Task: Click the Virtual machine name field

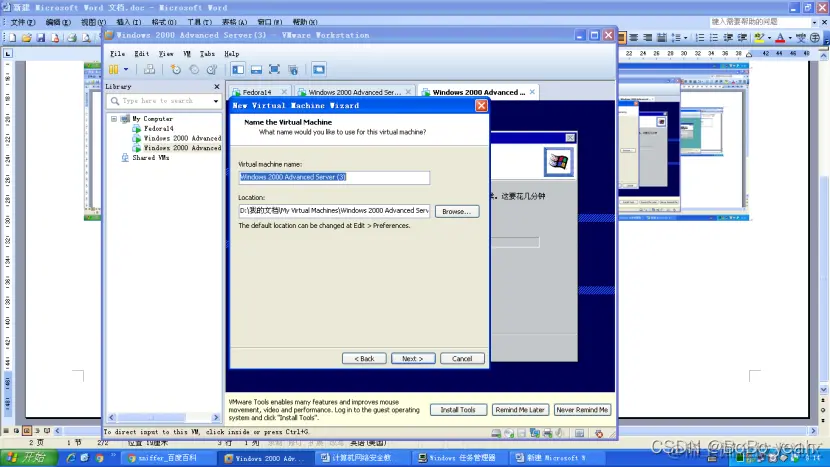Action: pos(334,177)
